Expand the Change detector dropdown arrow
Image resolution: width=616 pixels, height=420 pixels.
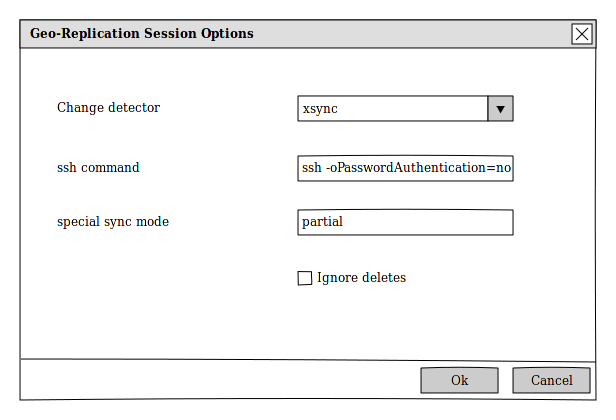tap(500, 108)
